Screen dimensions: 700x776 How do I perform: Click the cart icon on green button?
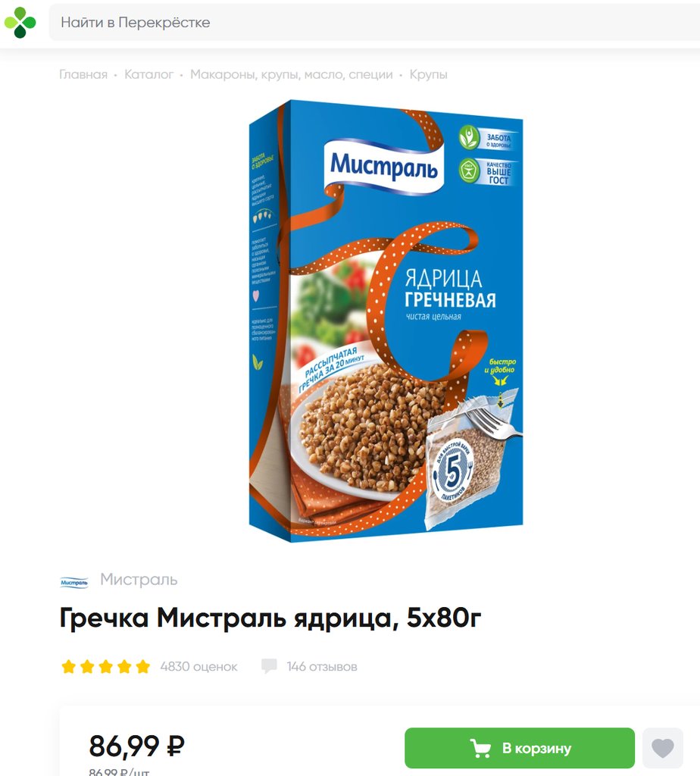(x=480, y=748)
